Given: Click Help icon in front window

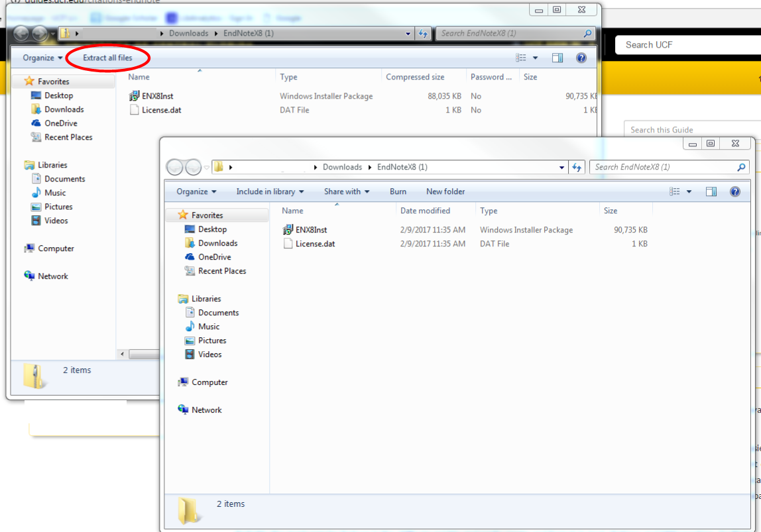Looking at the screenshot, I should (734, 191).
